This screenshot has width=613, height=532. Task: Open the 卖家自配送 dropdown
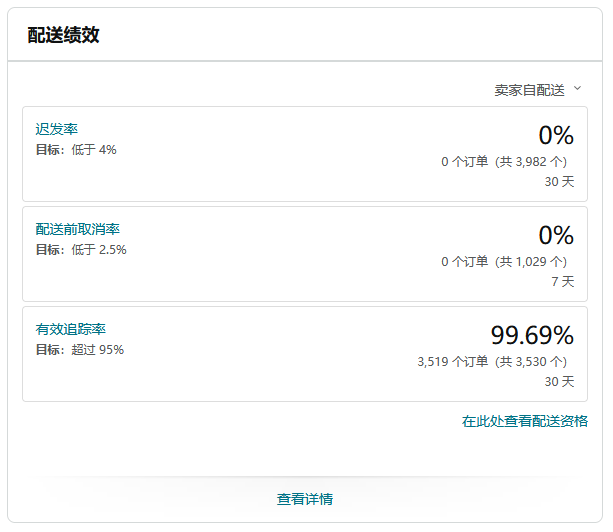coord(538,90)
